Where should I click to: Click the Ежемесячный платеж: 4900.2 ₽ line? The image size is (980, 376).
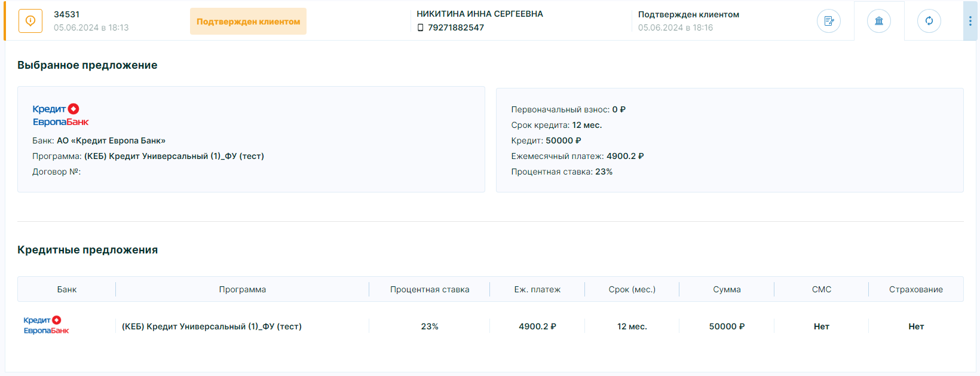coord(577,156)
